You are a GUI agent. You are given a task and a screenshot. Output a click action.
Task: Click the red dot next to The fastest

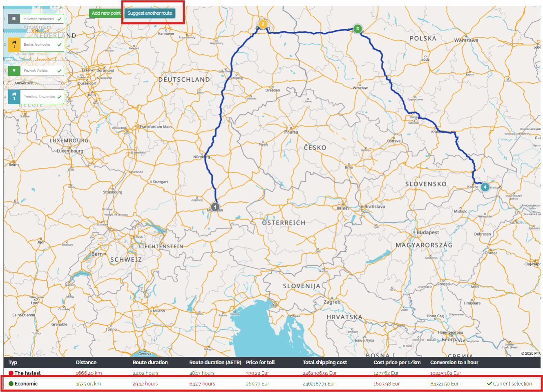point(11,373)
